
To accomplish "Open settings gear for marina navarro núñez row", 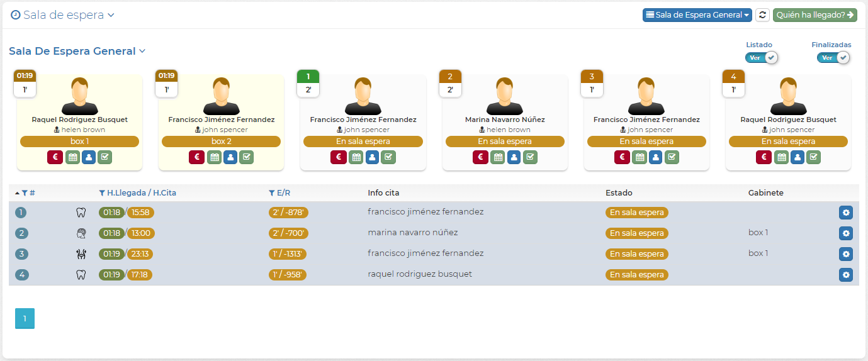I will tap(845, 233).
